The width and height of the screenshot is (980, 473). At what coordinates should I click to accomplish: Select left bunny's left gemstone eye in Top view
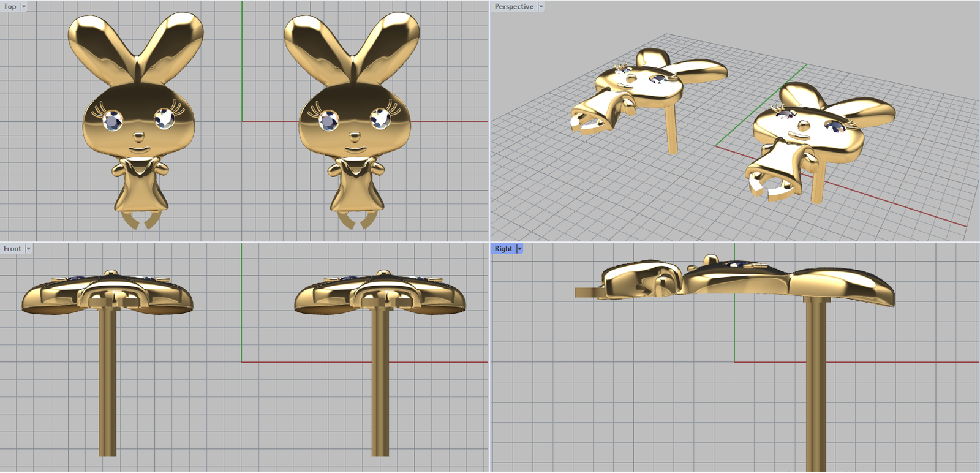coord(112,120)
